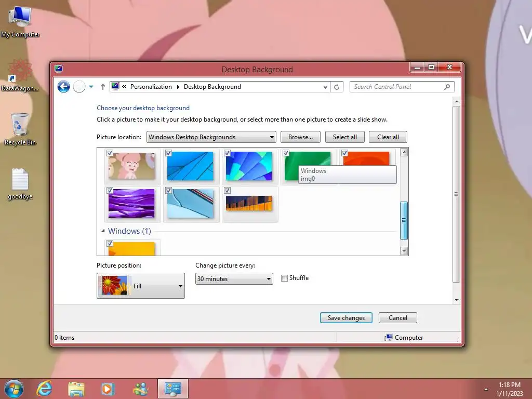The height and width of the screenshot is (399, 532).
Task: Launch Internet Explorer from taskbar
Action: click(45, 389)
